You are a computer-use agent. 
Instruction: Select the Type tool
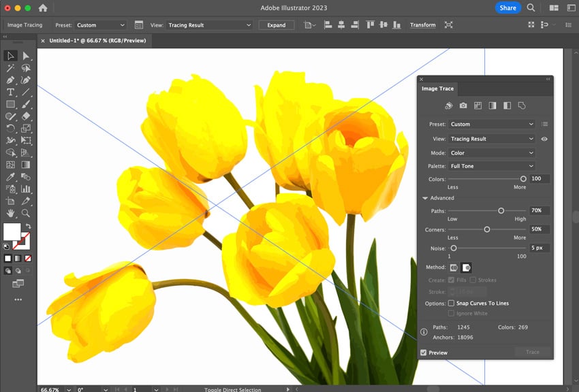pos(10,92)
